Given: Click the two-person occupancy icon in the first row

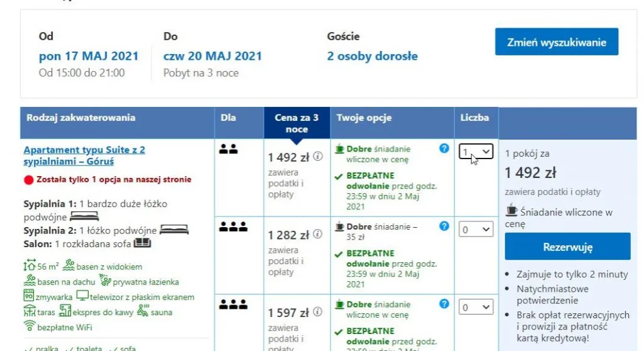Looking at the screenshot, I should [228, 150].
